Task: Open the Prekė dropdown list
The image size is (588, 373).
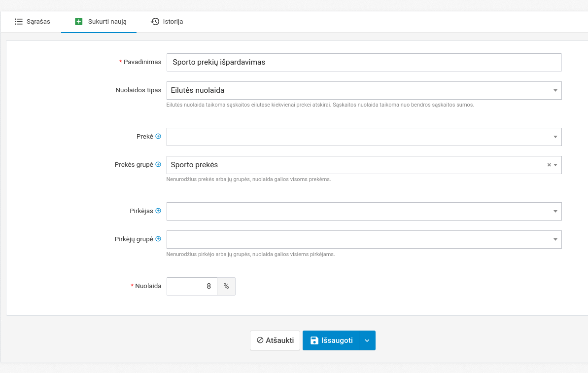Action: coord(555,137)
